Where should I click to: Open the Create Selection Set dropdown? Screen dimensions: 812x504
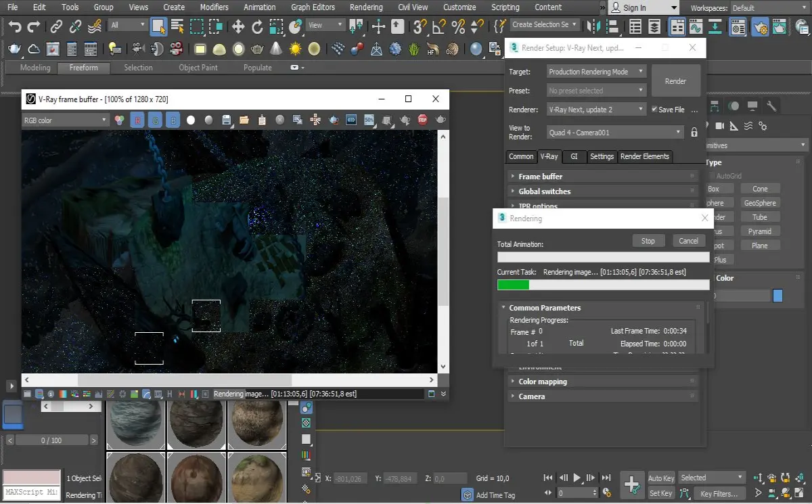pyautogui.click(x=545, y=24)
